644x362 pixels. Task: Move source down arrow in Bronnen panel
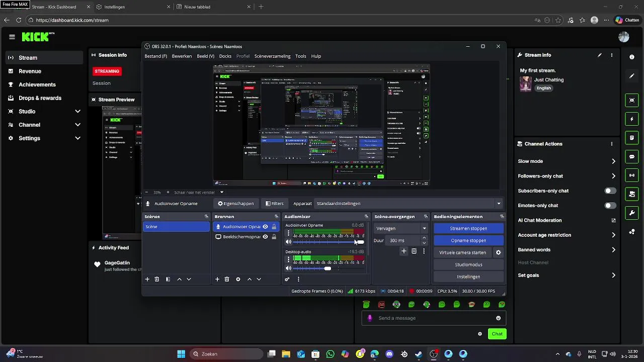click(x=259, y=279)
